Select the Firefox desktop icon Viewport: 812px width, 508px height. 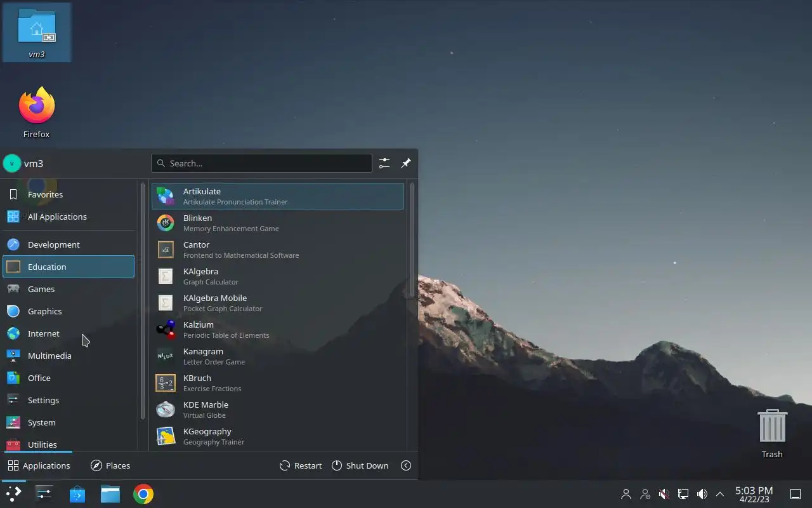(37, 112)
